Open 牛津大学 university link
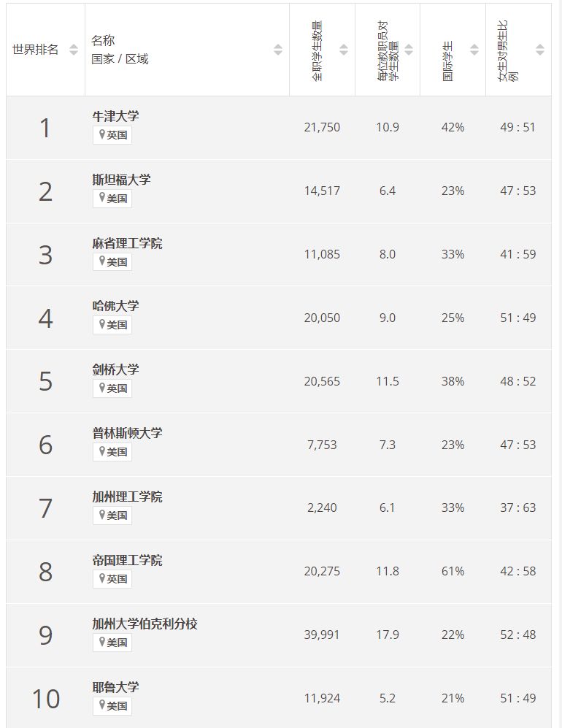The width and height of the screenshot is (562, 728). 115,116
